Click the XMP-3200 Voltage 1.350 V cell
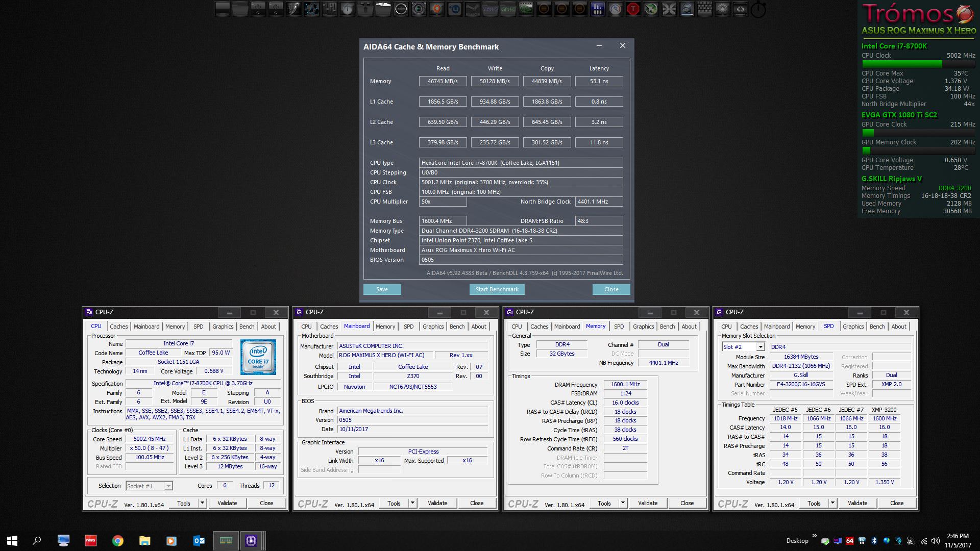This screenshot has width=980, height=551. tap(884, 482)
